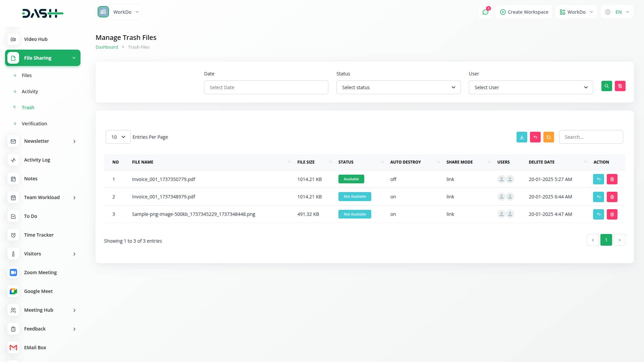Click the Select Date input field
The width and height of the screenshot is (644, 362).
[x=266, y=87]
